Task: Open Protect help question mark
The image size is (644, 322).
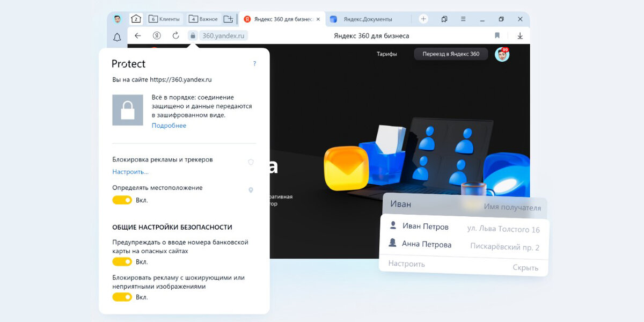Action: [254, 63]
